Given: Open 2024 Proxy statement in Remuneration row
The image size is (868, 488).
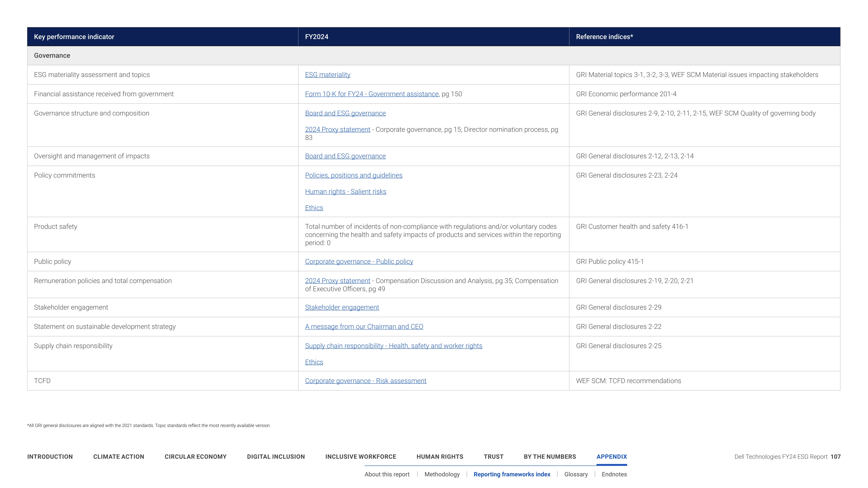Looking at the screenshot, I should (x=337, y=281).
